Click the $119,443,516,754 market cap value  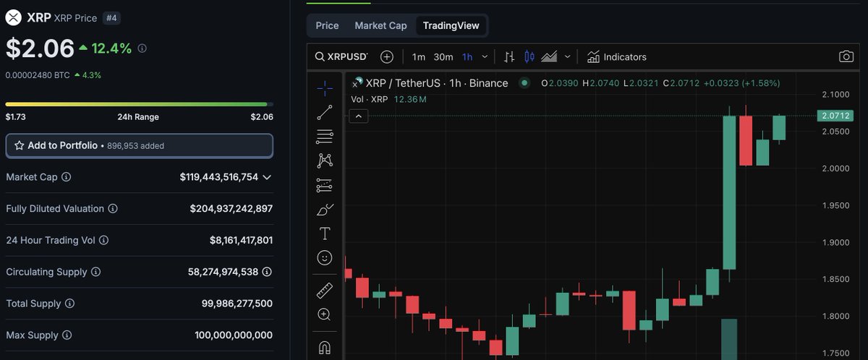[218, 177]
